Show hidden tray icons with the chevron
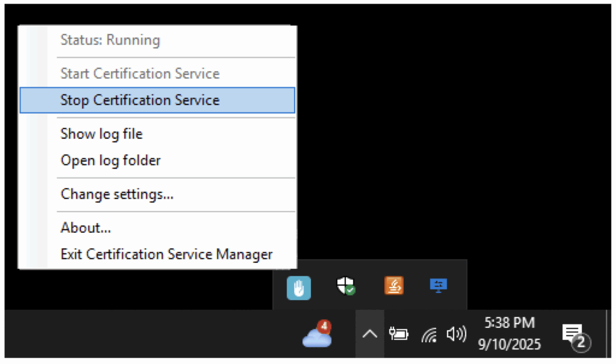Screen dimensions: 616x364 (369, 334)
